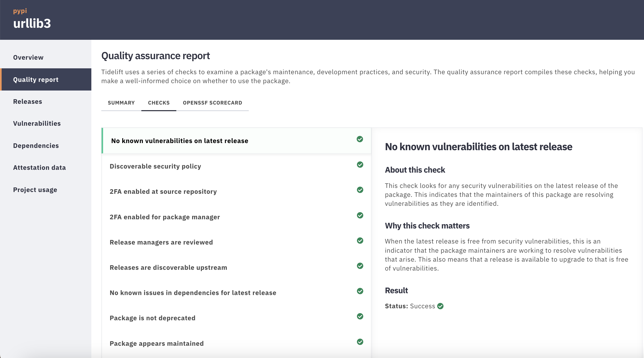Click the About this check heading
This screenshot has width=644, height=358.
[415, 170]
